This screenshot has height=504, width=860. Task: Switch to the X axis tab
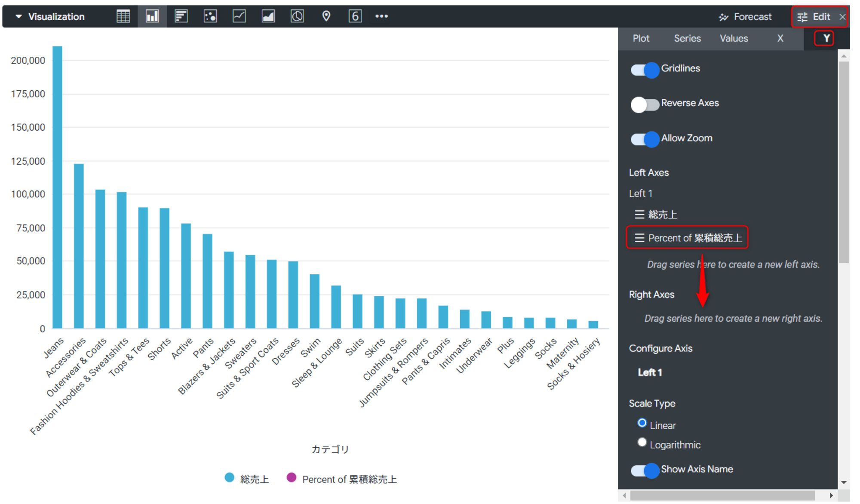(780, 38)
